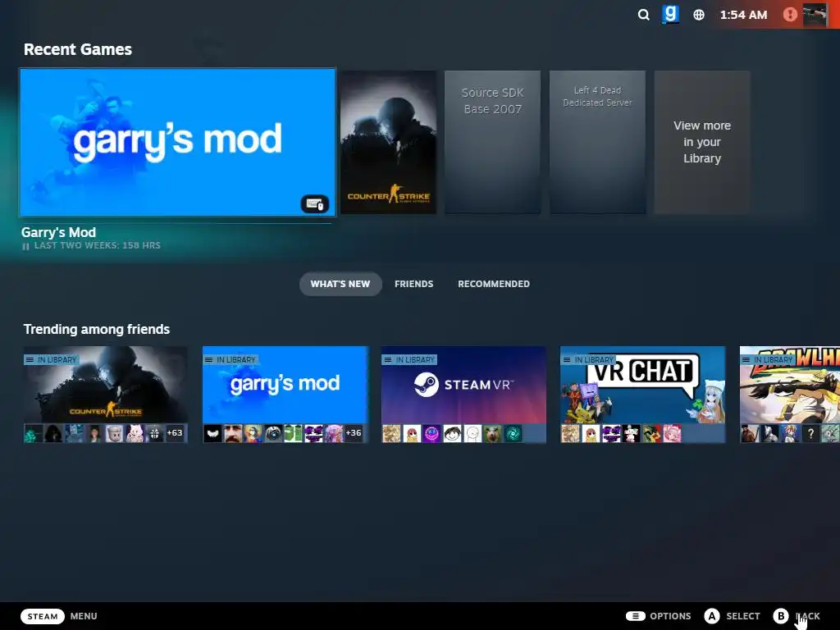
Task: Click the B Back button glyph
Action: [781, 616]
